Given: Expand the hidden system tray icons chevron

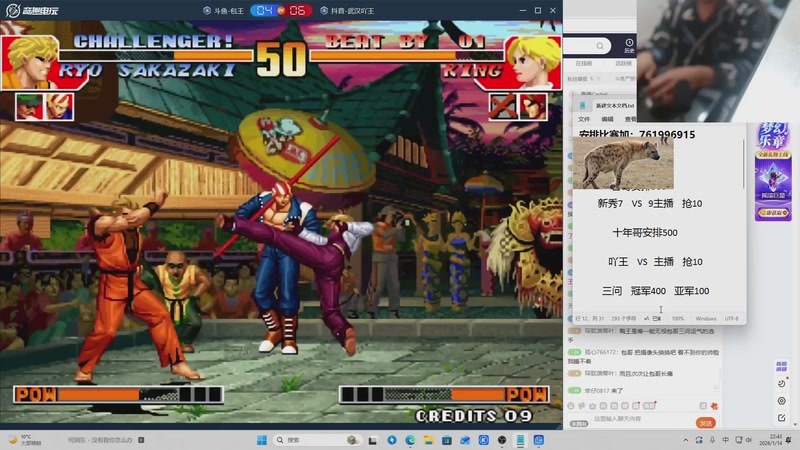Looking at the screenshot, I should tap(686, 440).
